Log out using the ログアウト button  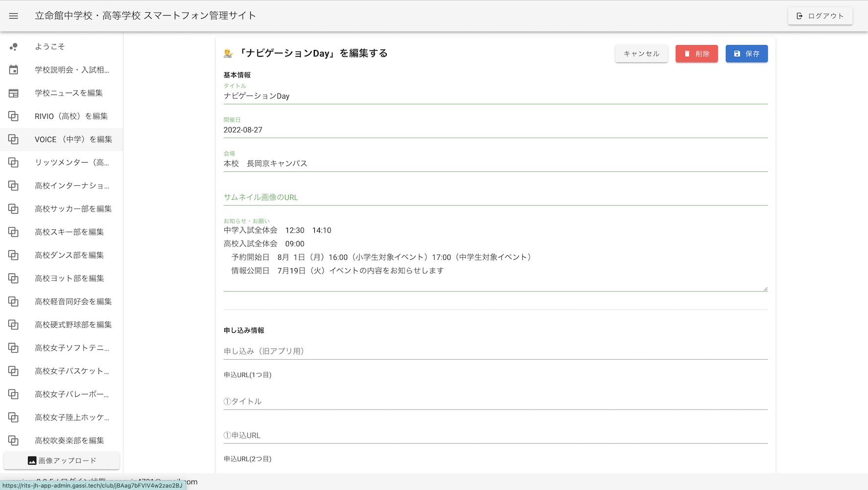(x=820, y=16)
